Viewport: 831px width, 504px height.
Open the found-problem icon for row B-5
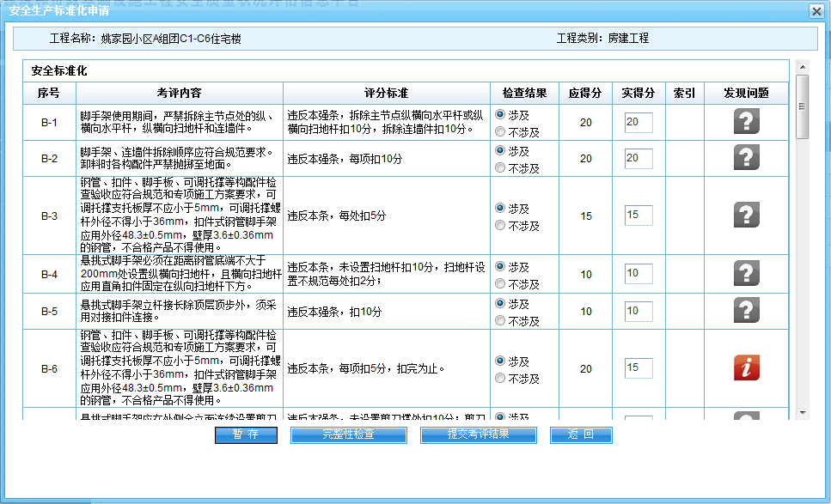pos(746,311)
